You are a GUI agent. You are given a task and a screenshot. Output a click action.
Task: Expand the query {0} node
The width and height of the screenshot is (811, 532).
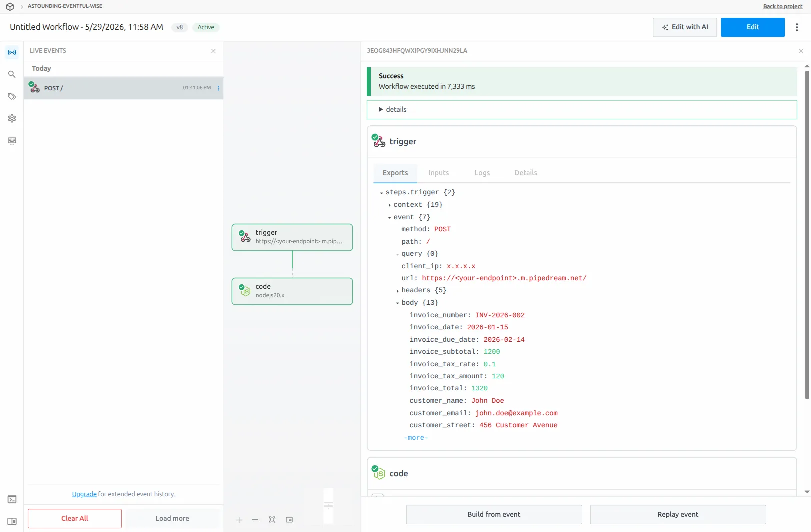[397, 254]
